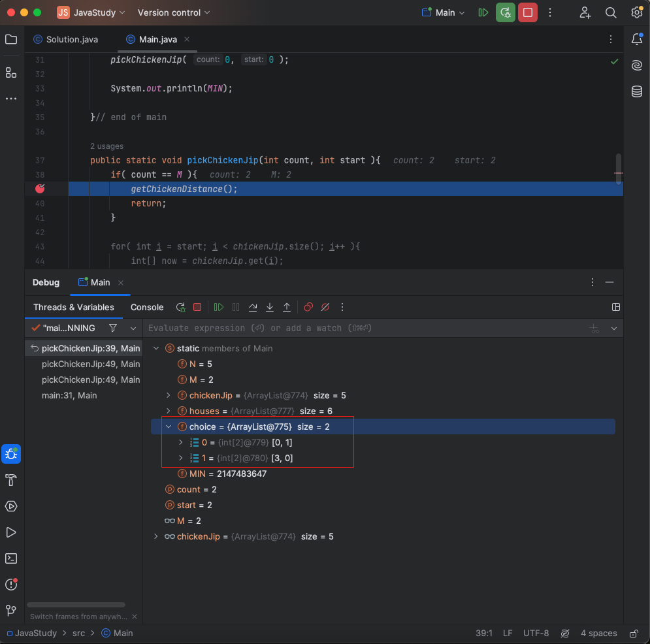
Task: Click the Evaluate expression input field
Action: 365,329
